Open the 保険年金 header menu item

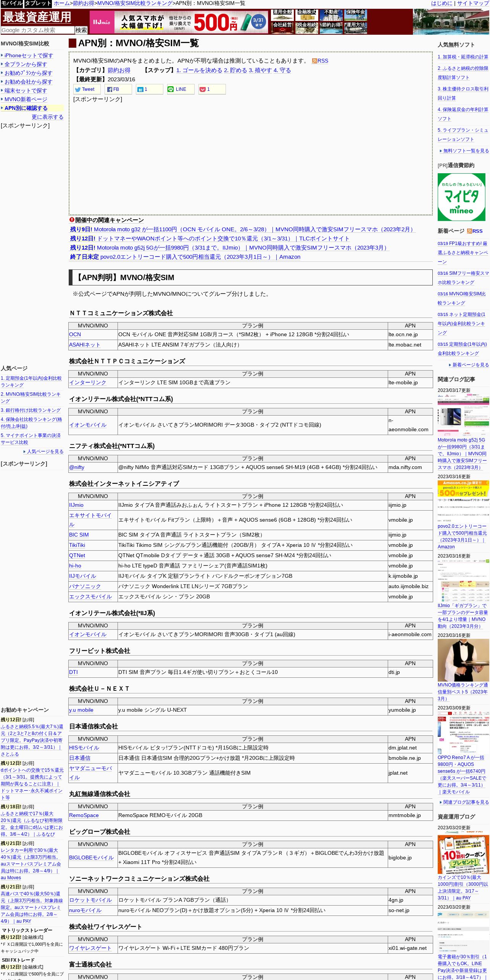click(x=356, y=15)
